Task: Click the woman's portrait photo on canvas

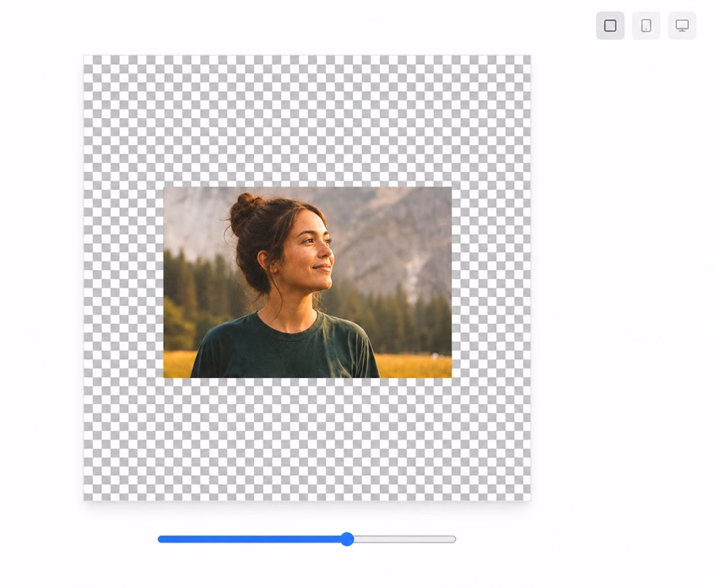Action: (307, 282)
